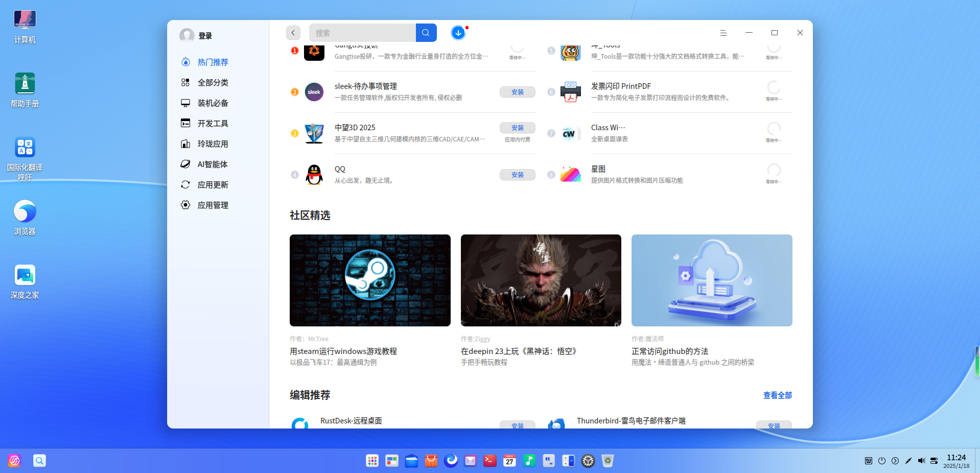Open the 黑神话：悟空 article thumbnail
Viewport: 980px width, 473px height.
click(541, 280)
